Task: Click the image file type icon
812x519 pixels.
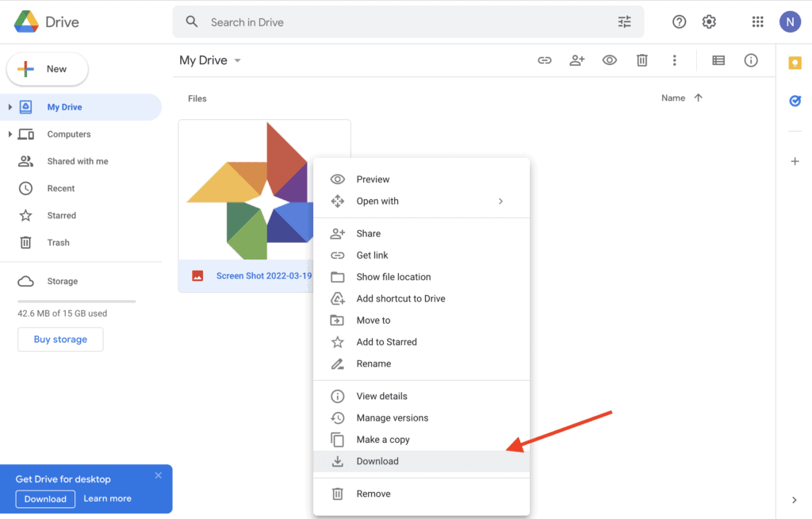Action: click(197, 276)
